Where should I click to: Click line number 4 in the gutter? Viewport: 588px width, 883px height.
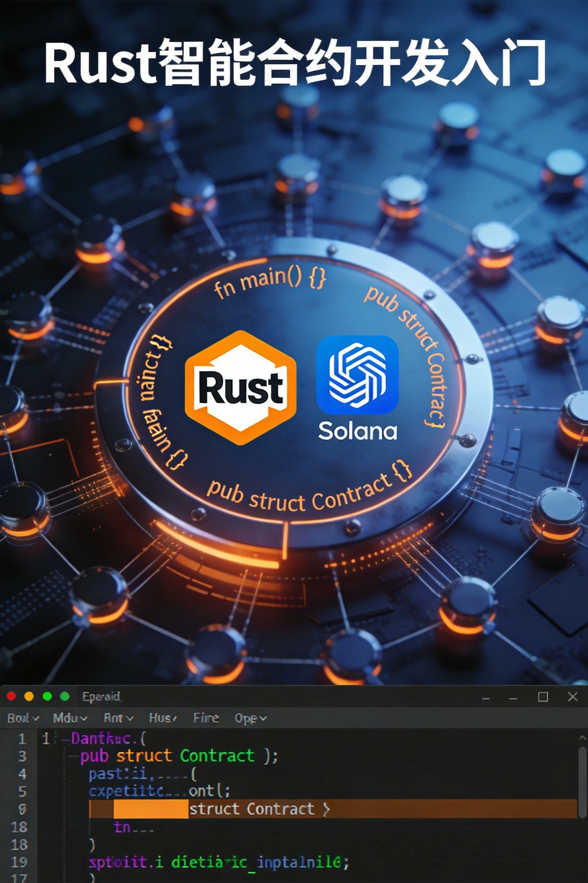pyautogui.click(x=23, y=774)
